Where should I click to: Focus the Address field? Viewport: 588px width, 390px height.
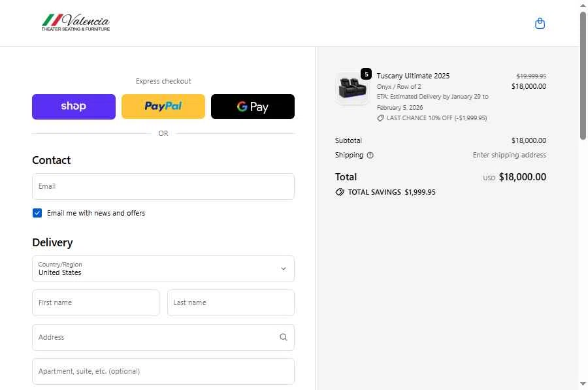[163, 338]
